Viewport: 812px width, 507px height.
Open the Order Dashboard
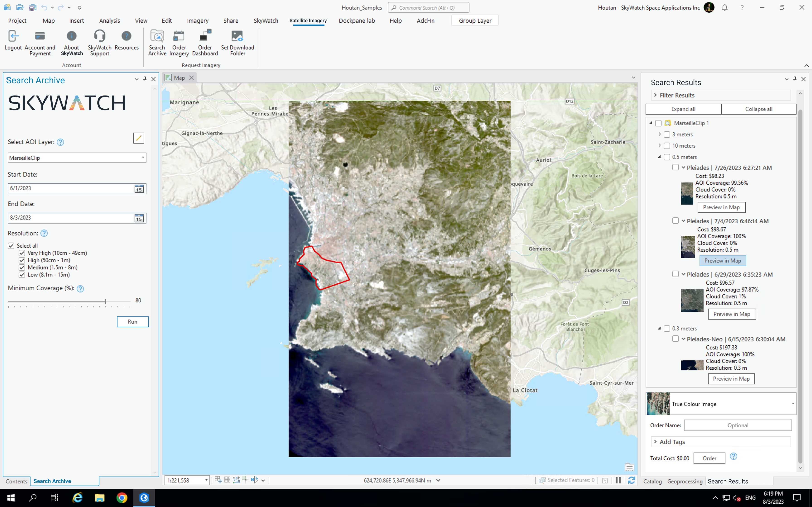click(205, 42)
